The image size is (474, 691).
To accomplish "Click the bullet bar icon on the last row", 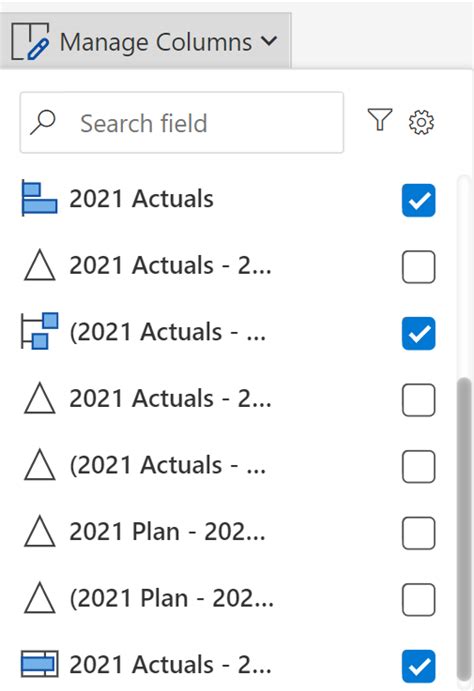I will (39, 664).
